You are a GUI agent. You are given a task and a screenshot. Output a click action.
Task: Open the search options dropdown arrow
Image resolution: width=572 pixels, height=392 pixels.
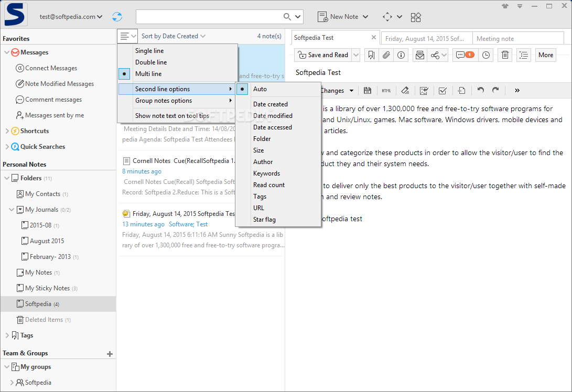pos(298,17)
